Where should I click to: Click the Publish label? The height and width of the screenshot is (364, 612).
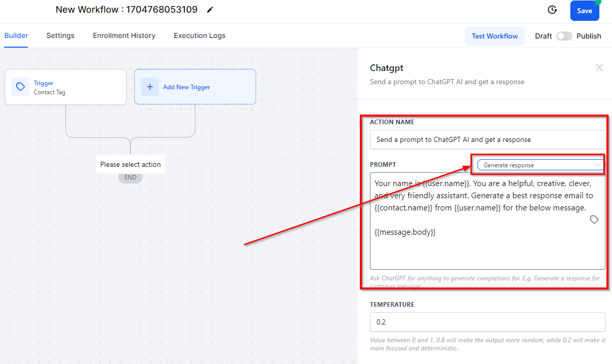pos(589,36)
